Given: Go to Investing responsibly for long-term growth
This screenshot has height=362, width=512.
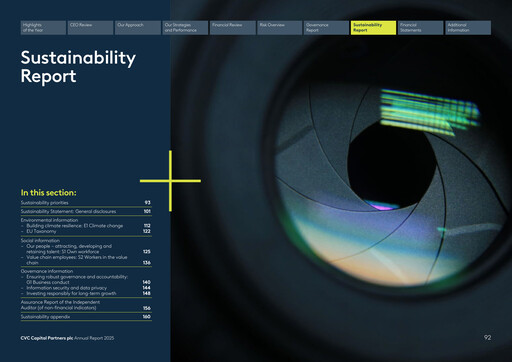Looking at the screenshot, I should point(86,293).
